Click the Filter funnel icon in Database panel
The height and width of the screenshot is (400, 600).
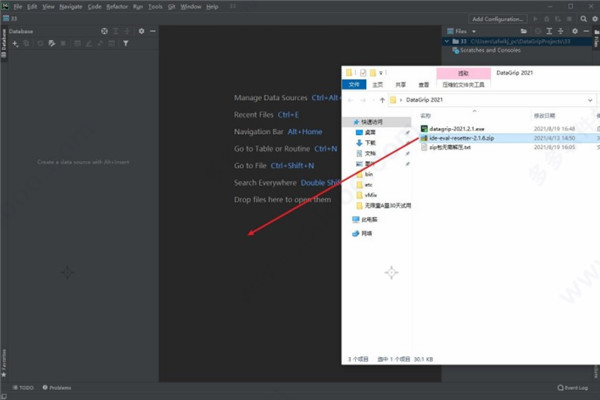pyautogui.click(x=126, y=43)
